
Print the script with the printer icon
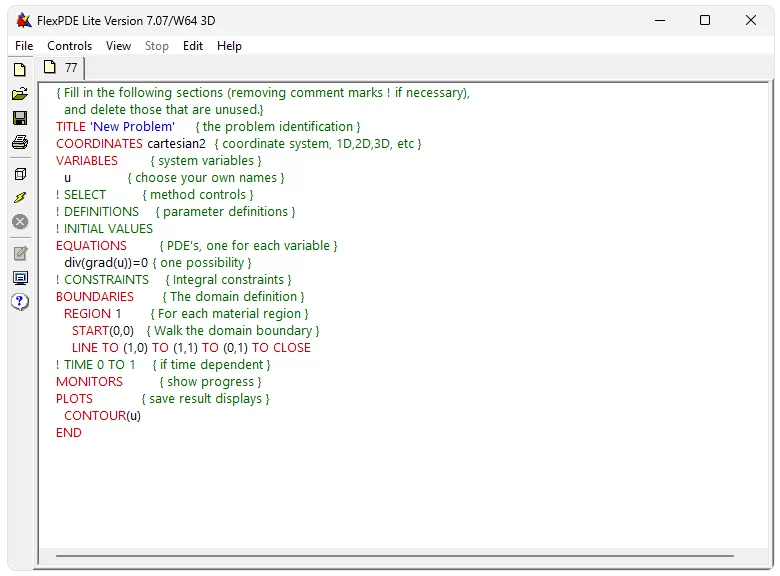(20, 142)
